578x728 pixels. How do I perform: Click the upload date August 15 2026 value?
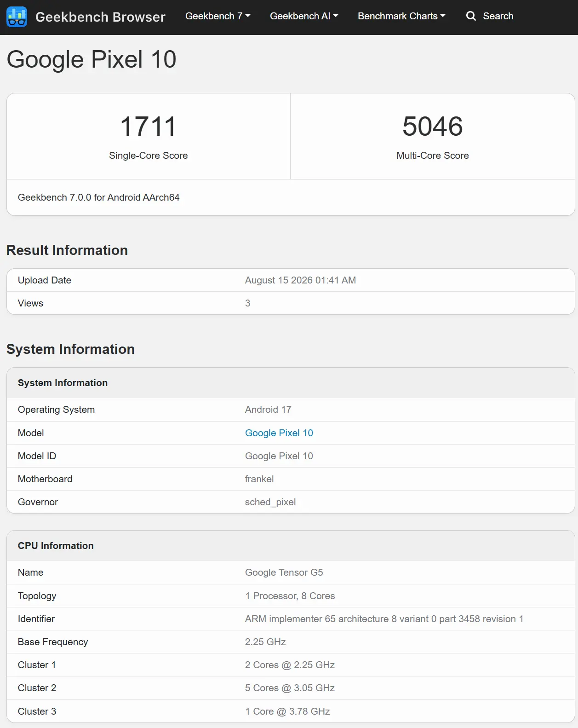[300, 280]
